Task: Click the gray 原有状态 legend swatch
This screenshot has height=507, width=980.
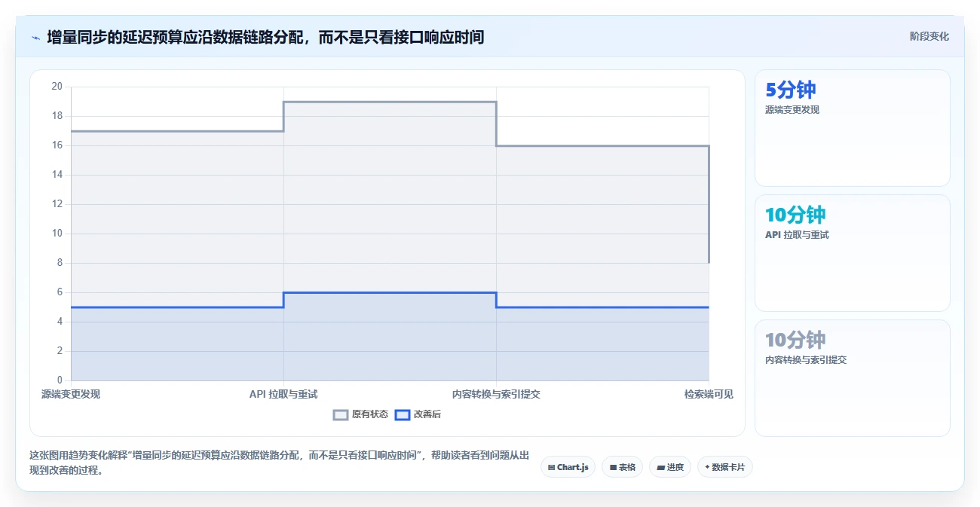Action: pos(341,414)
